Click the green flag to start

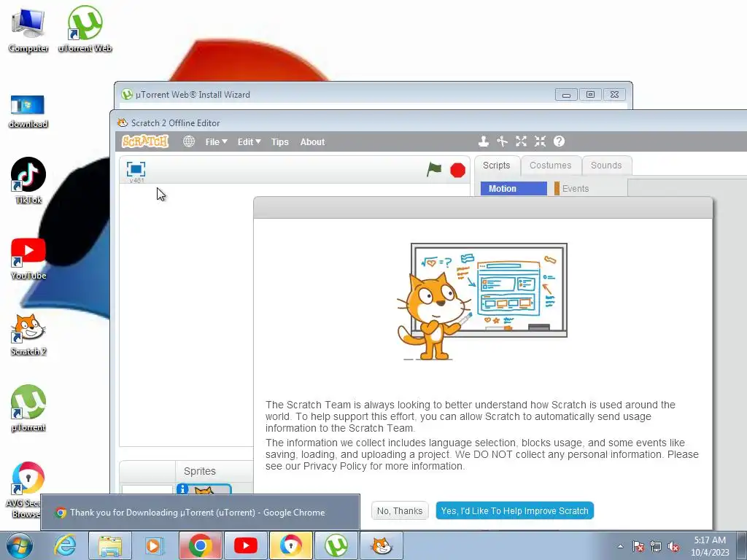[x=434, y=169]
